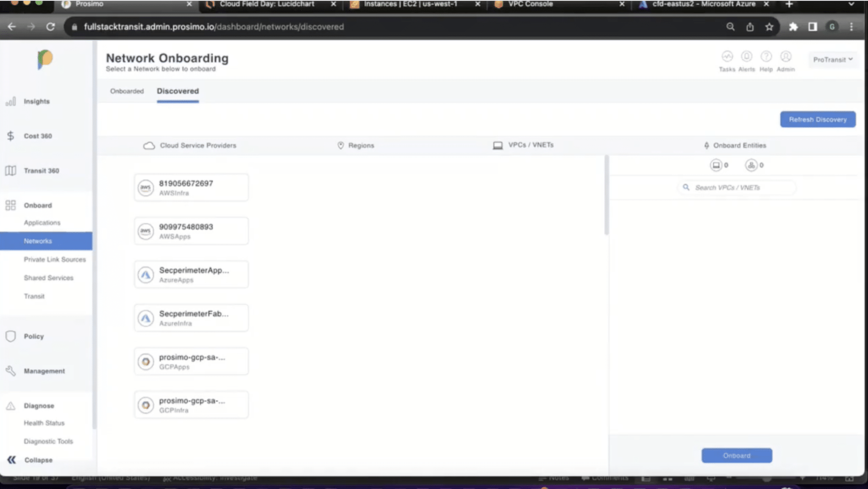Select Private Link Sources menu item
Viewport: 868px width, 489px height.
pyautogui.click(x=55, y=259)
